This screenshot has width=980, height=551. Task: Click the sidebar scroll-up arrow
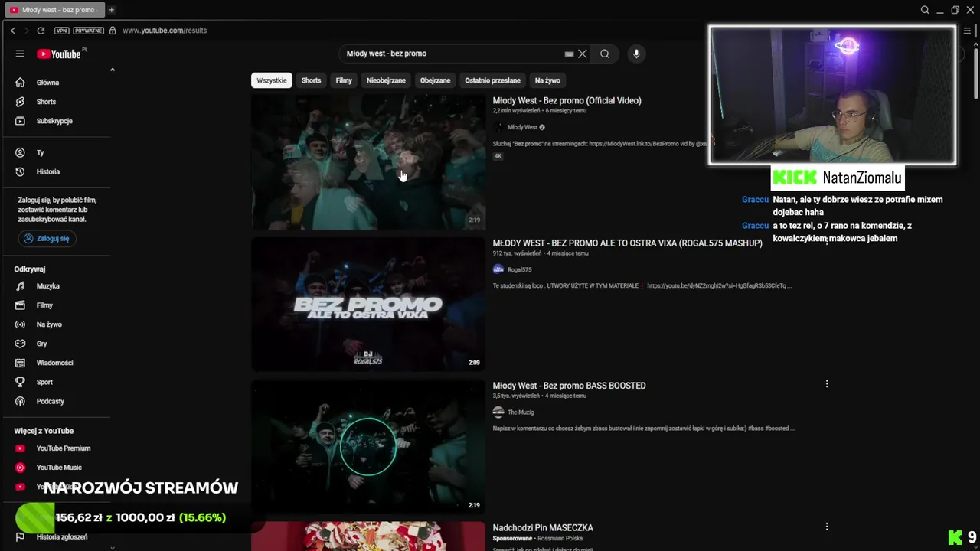click(113, 70)
